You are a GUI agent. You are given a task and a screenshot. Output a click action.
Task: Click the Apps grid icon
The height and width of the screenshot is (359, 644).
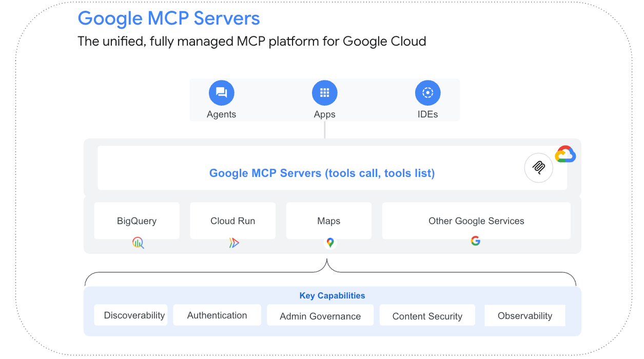324,92
